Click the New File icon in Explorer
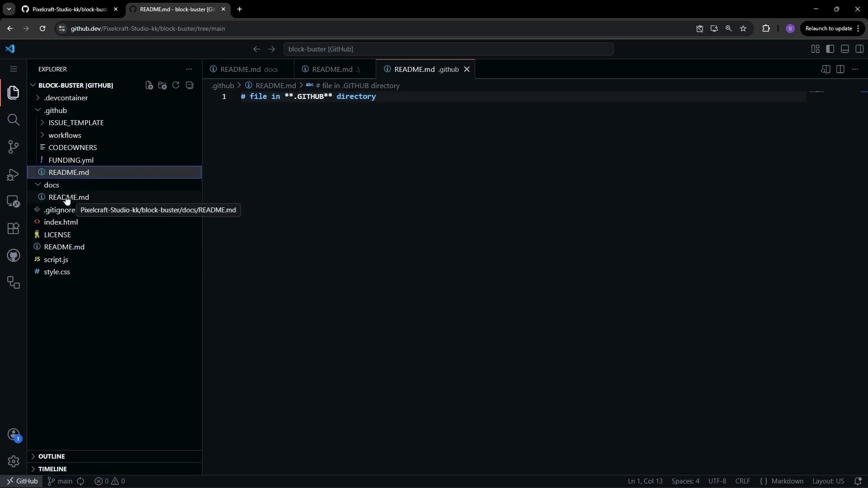 point(149,85)
